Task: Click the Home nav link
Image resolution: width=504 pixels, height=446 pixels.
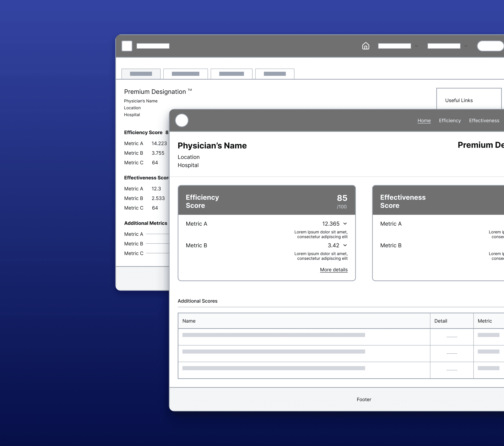Action: coord(424,120)
